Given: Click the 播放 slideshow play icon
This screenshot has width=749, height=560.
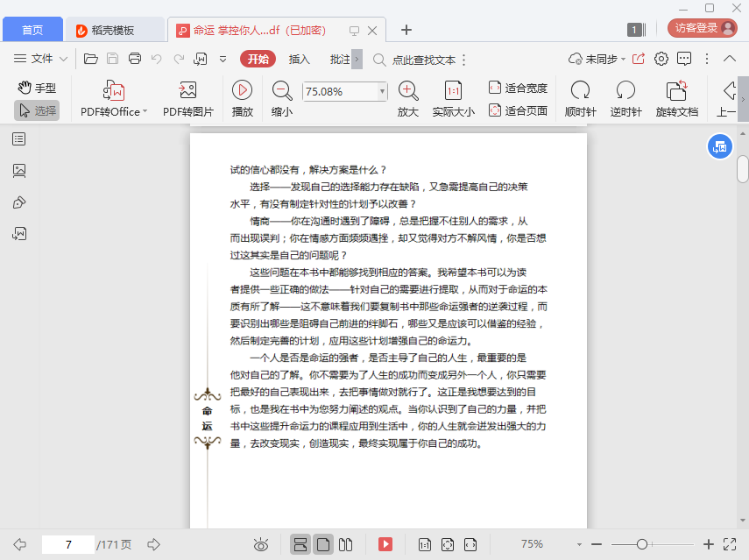Looking at the screenshot, I should (x=243, y=90).
